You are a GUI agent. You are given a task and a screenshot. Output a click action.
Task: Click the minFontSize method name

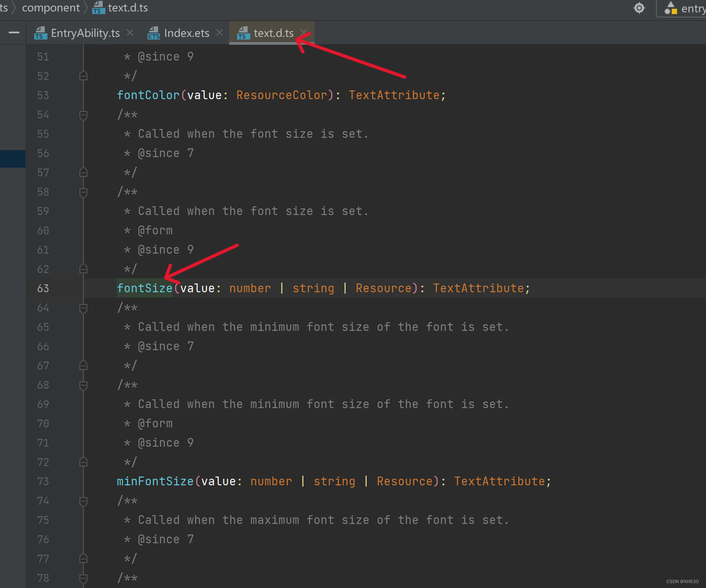click(x=155, y=481)
